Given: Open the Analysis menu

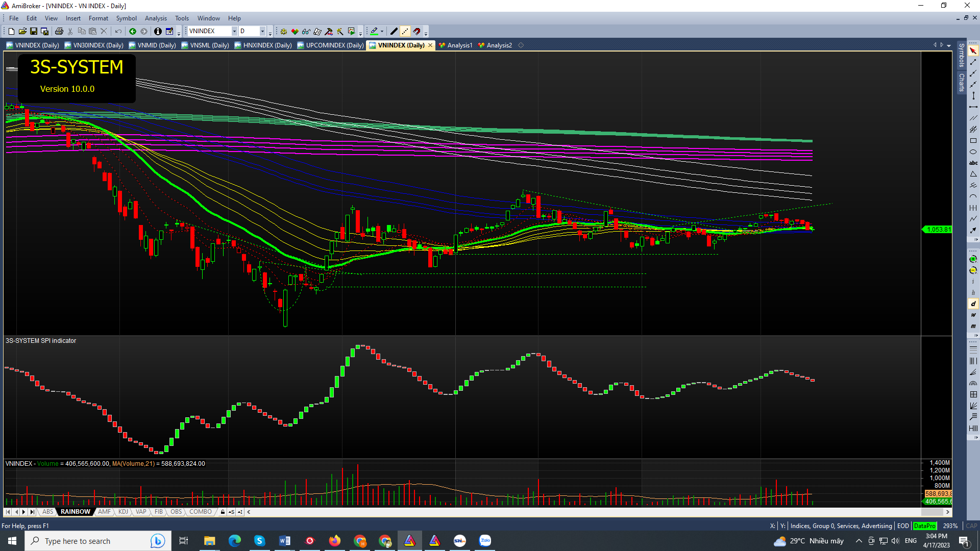Looking at the screenshot, I should coord(156,18).
